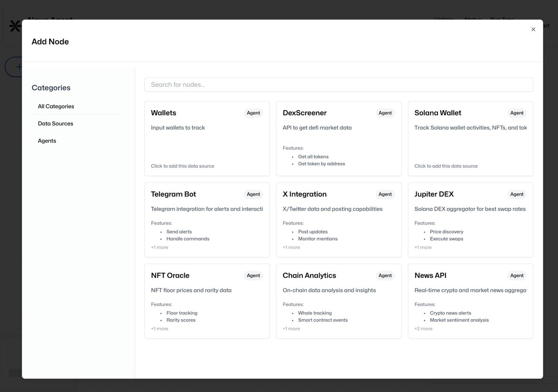Expand '+1 more' on X Integration card
Screen dimensions: 558x392
pos(291,248)
